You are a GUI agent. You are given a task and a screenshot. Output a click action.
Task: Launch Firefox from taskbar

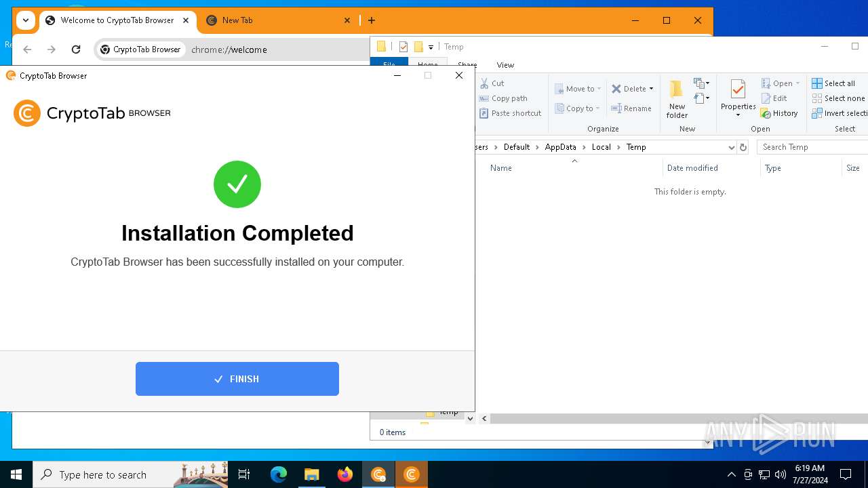pyautogui.click(x=345, y=474)
